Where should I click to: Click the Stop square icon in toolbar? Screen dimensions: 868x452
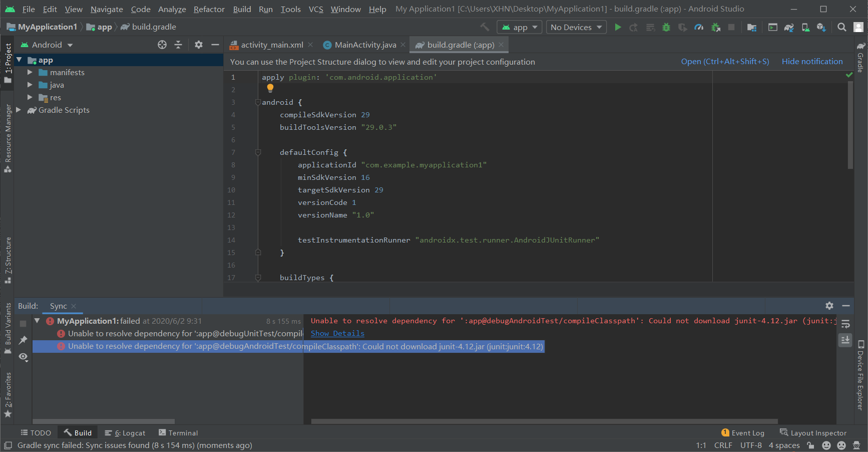tap(731, 27)
